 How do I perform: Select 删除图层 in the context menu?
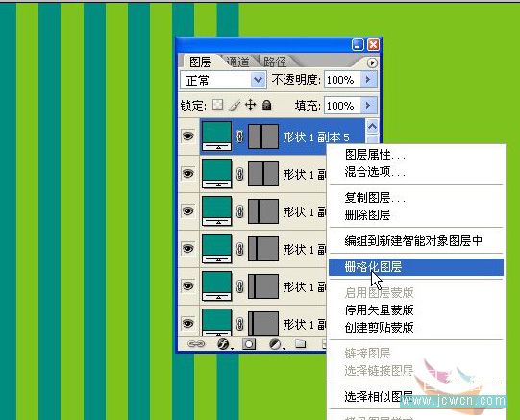click(x=367, y=215)
